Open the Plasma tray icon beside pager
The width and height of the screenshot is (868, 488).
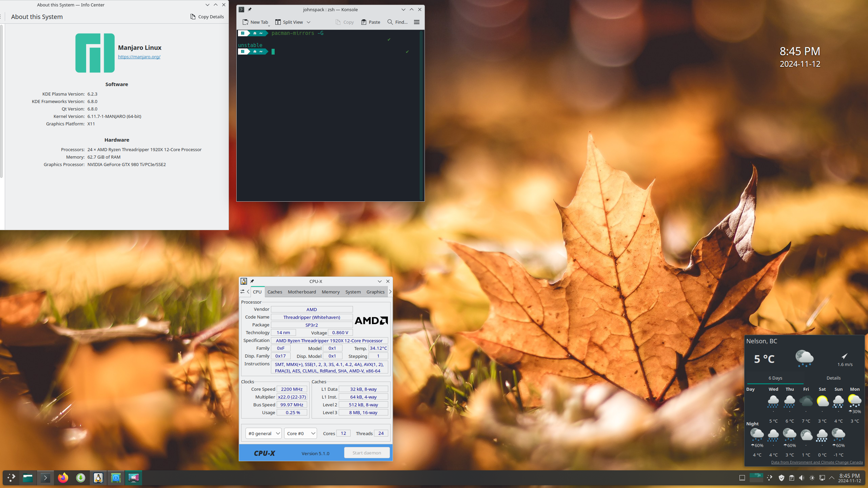(770, 478)
